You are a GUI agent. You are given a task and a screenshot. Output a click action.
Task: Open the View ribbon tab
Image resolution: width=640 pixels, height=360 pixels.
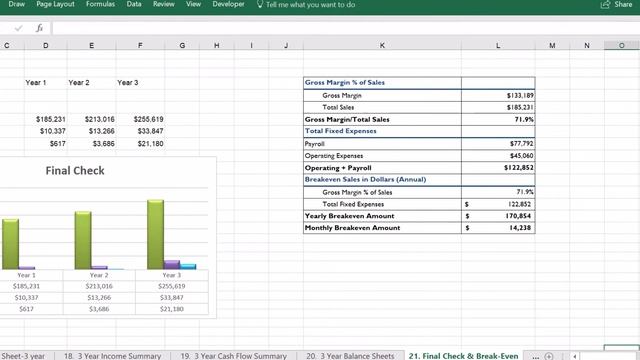click(193, 4)
